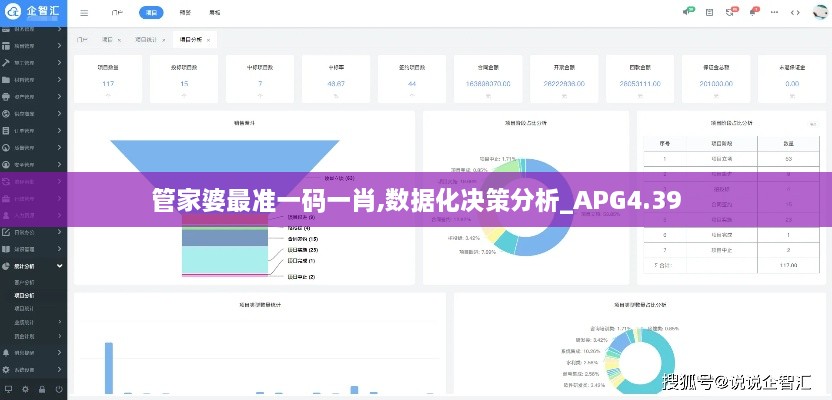Click the tallest bar in the bar chart
The width and height of the screenshot is (832, 400).
pyautogui.click(x=109, y=368)
